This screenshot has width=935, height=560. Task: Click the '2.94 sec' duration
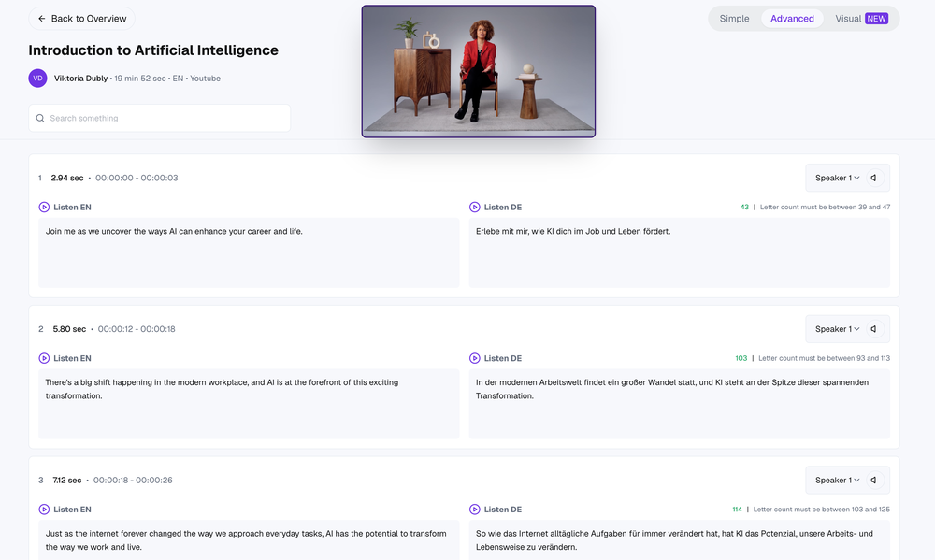(67, 178)
